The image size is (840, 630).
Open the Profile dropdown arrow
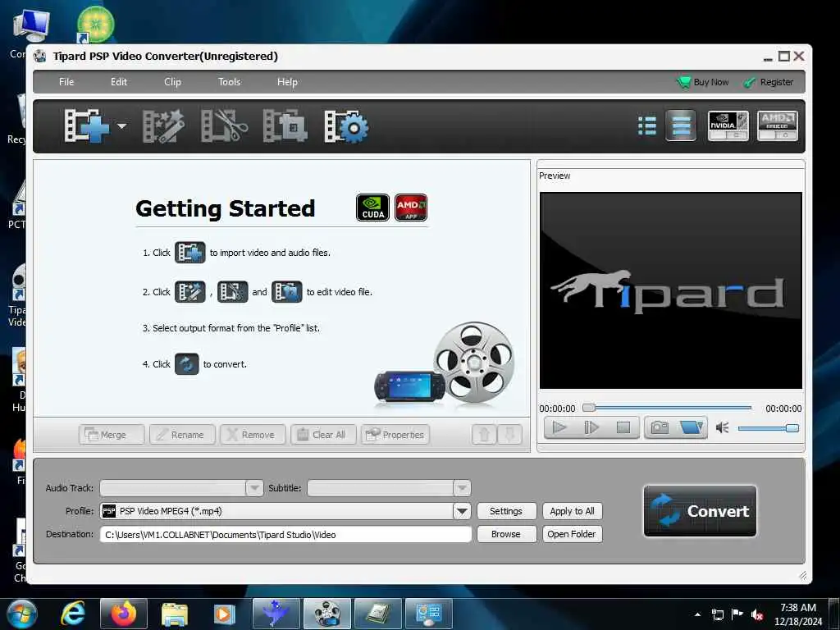coord(462,511)
